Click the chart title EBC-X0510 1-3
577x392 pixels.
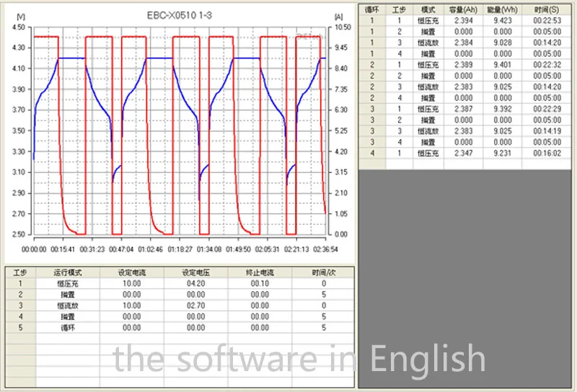179,15
